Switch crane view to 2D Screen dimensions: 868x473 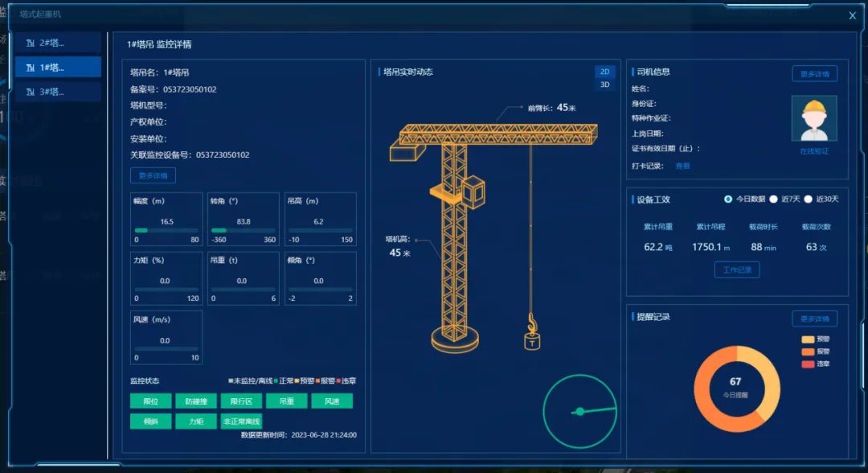(604, 72)
